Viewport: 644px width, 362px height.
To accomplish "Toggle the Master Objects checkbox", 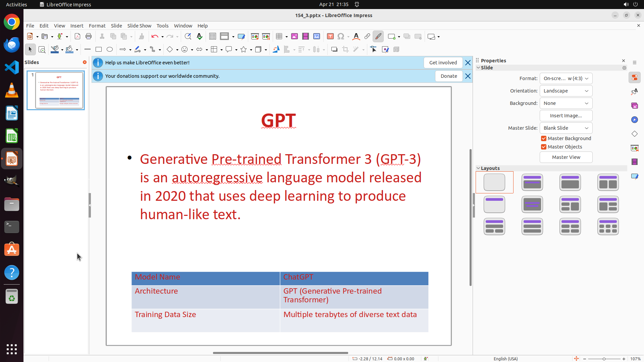I will point(544,147).
